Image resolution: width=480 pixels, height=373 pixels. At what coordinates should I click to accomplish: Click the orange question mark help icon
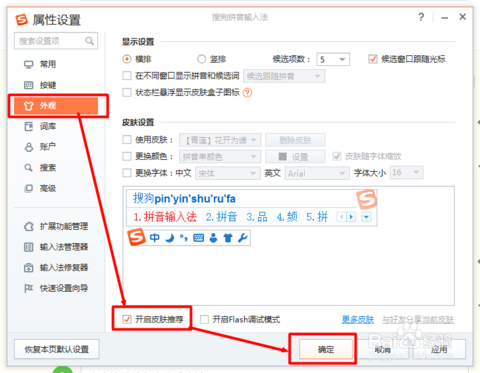tap(247, 93)
